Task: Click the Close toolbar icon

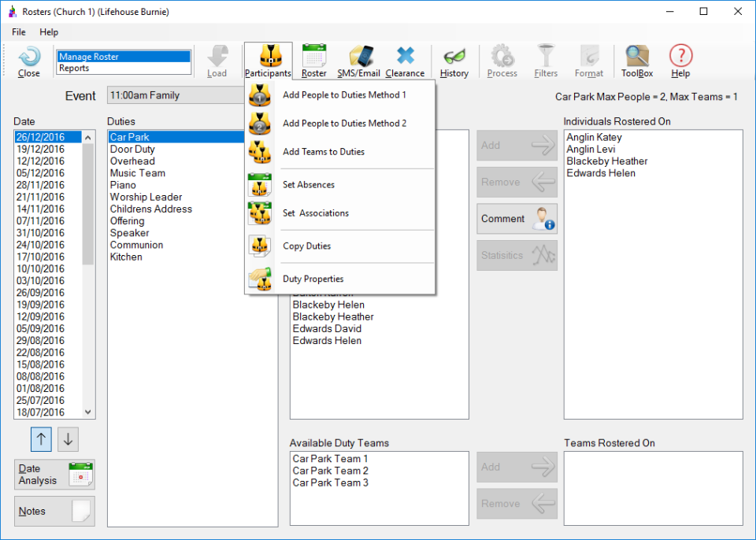Action: click(x=29, y=61)
